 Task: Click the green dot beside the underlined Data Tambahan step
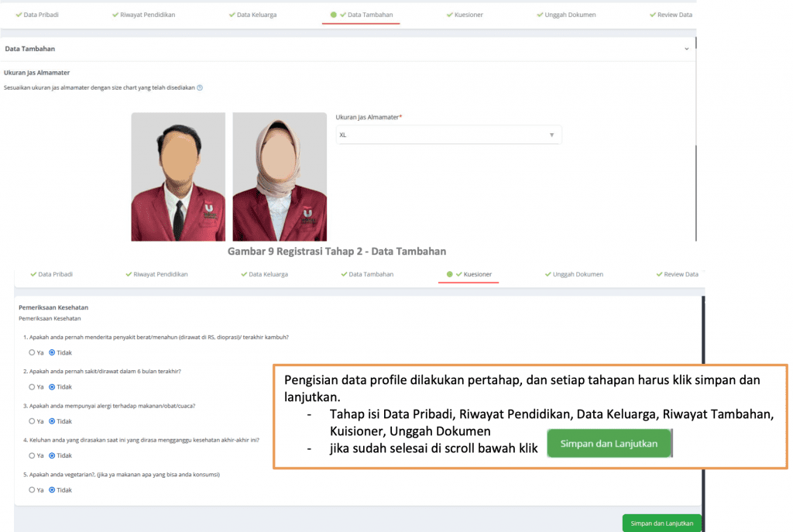(x=333, y=15)
